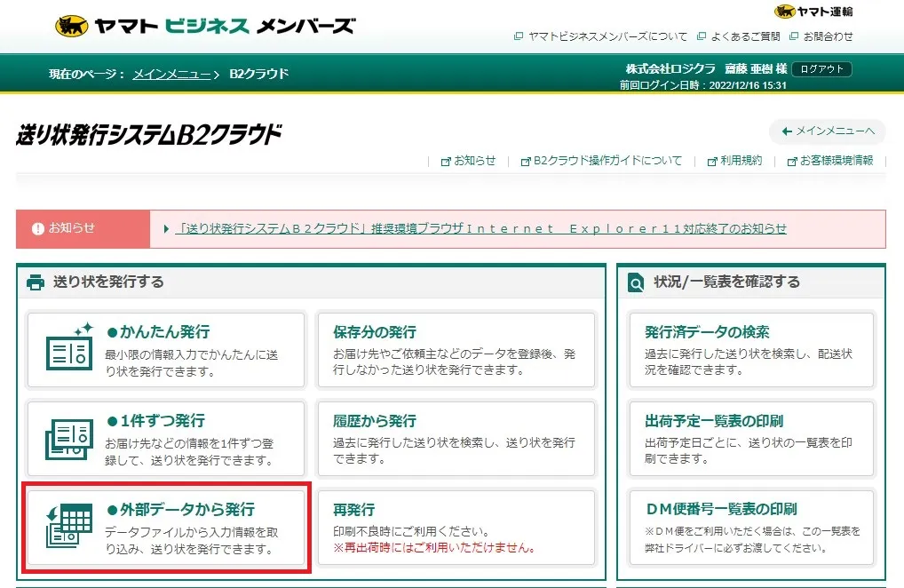
Task: Open お問合わせ link in header
Action: pos(821,36)
